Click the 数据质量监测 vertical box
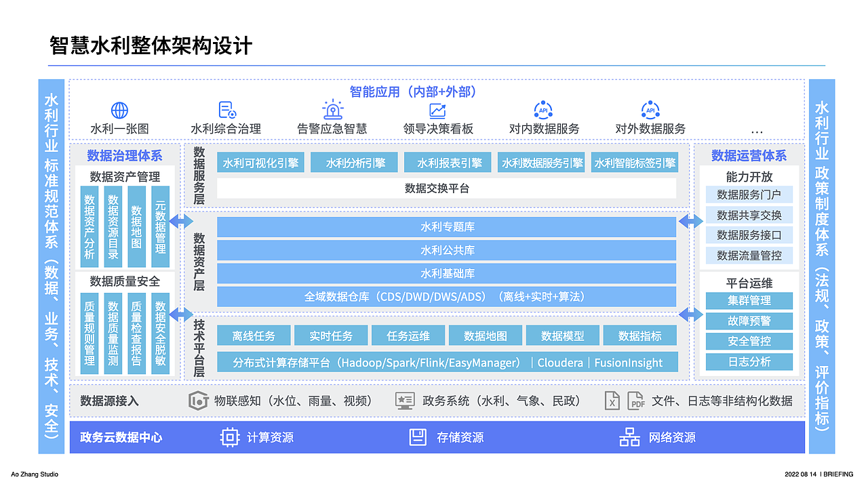Viewport: 868px width, 488px height. click(x=113, y=333)
